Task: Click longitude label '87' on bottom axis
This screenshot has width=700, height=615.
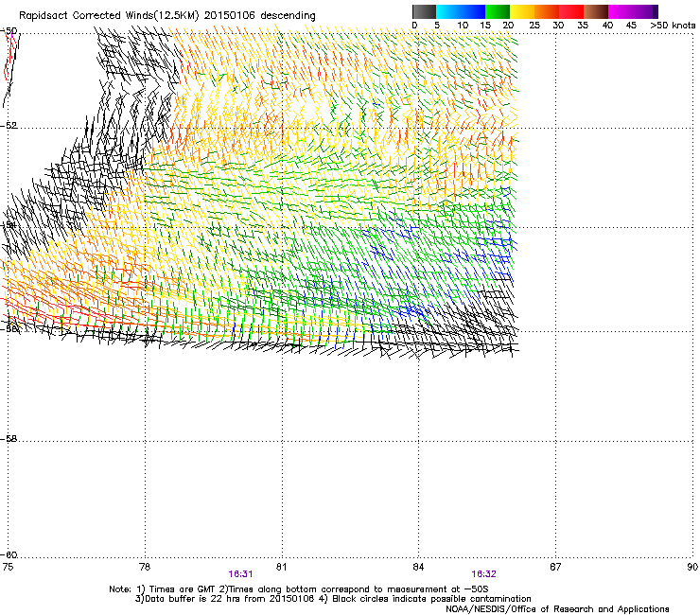Action: tap(555, 567)
